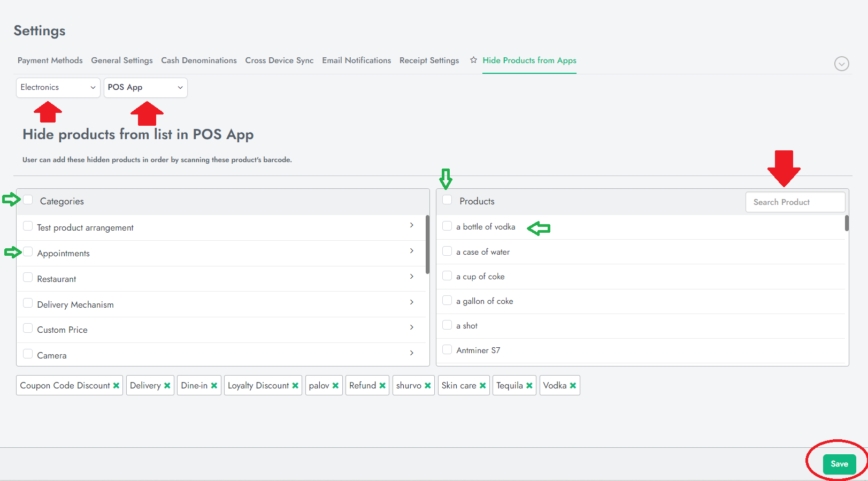Remove the Refund tag using X
The image size is (868, 481).
click(382, 386)
